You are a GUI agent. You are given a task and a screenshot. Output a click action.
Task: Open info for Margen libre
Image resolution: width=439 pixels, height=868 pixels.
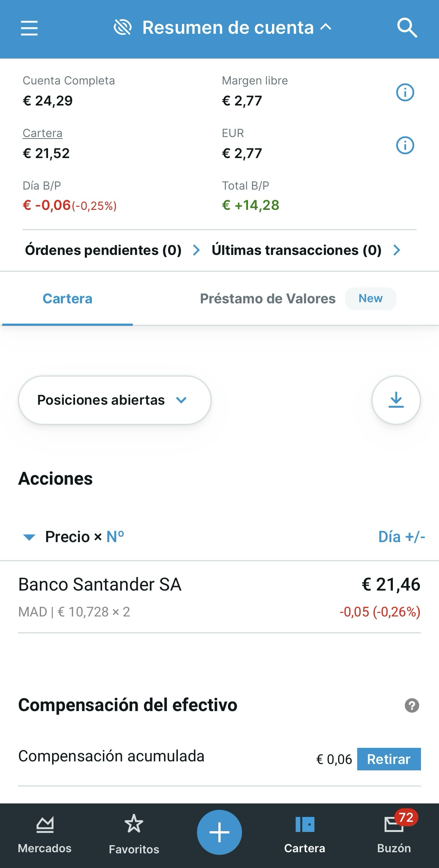coord(405,92)
